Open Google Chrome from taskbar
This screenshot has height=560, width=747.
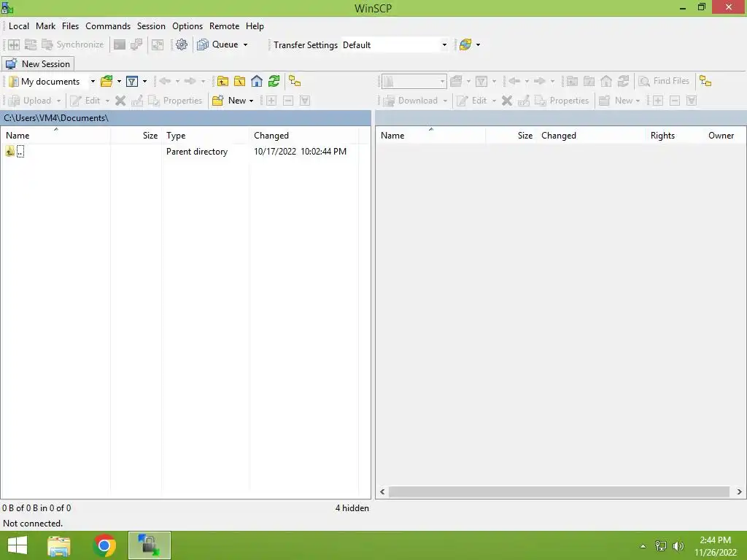point(104,545)
